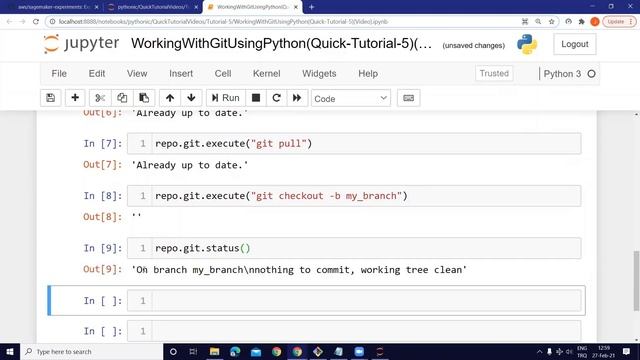The width and height of the screenshot is (640, 360).
Task: Switch to the pythonic/QuickTutorialVideos browser tab
Action: point(152,7)
